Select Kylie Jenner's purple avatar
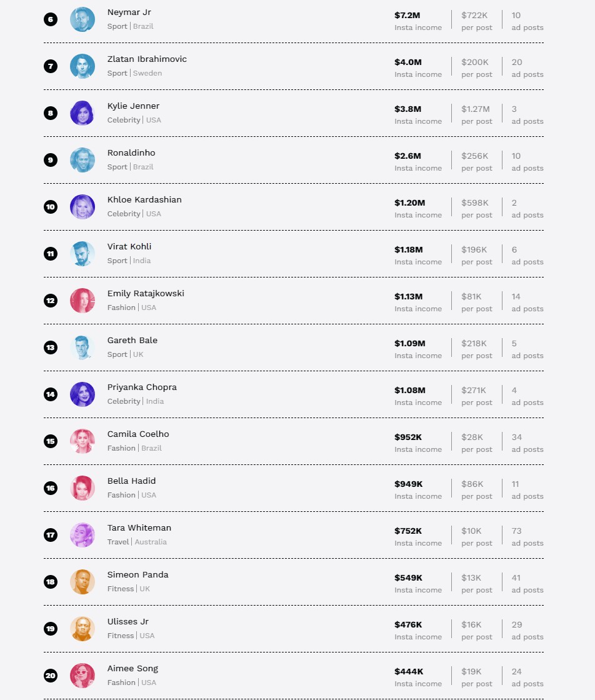Viewport: 595px width, 700px height. click(82, 113)
